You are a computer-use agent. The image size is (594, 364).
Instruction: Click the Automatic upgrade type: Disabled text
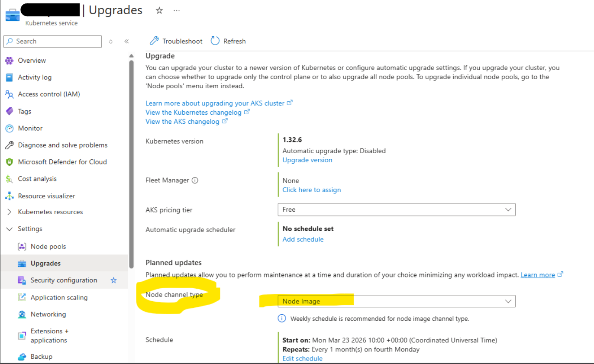pyautogui.click(x=334, y=151)
